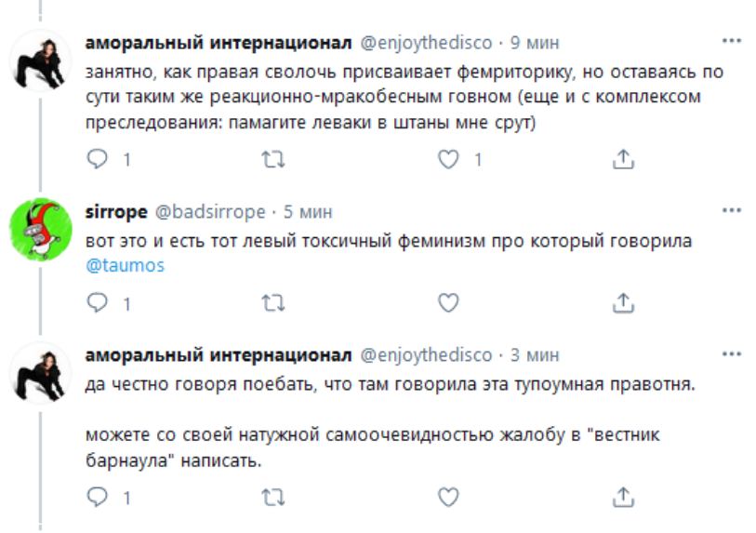The height and width of the screenshot is (533, 756).
Task: Like sirrope's tweet
Action: (449, 302)
